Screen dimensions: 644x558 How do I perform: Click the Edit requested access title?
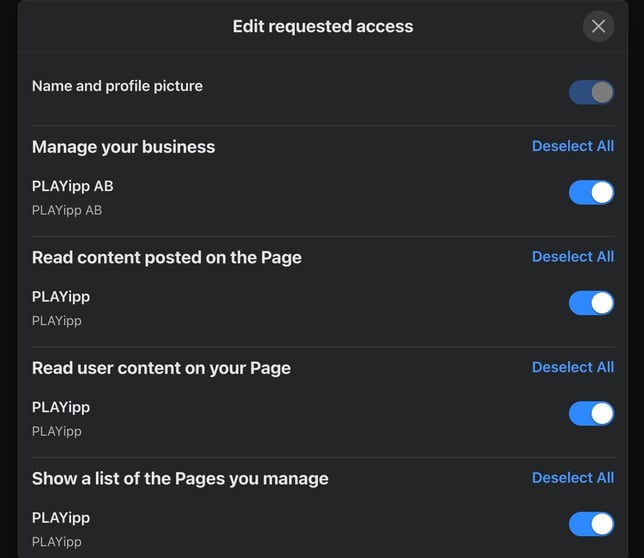coord(322,27)
